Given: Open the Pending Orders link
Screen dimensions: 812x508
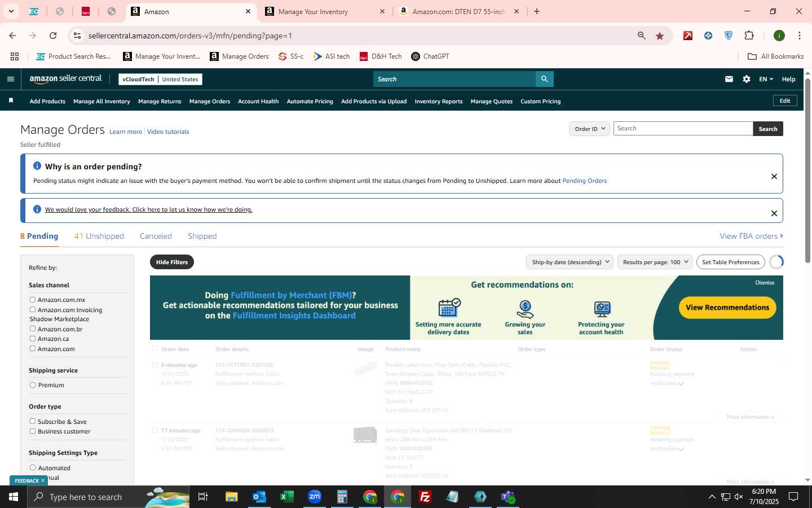Looking at the screenshot, I should pos(585,181).
